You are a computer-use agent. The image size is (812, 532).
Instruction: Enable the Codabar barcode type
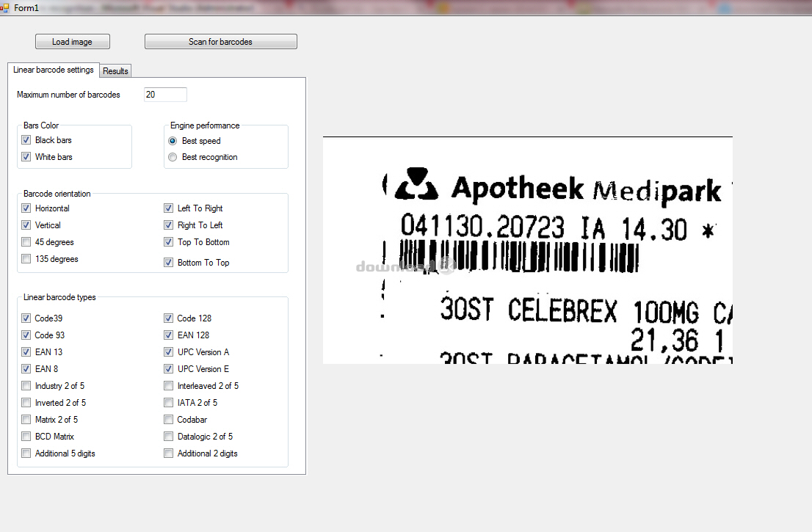tap(169, 420)
